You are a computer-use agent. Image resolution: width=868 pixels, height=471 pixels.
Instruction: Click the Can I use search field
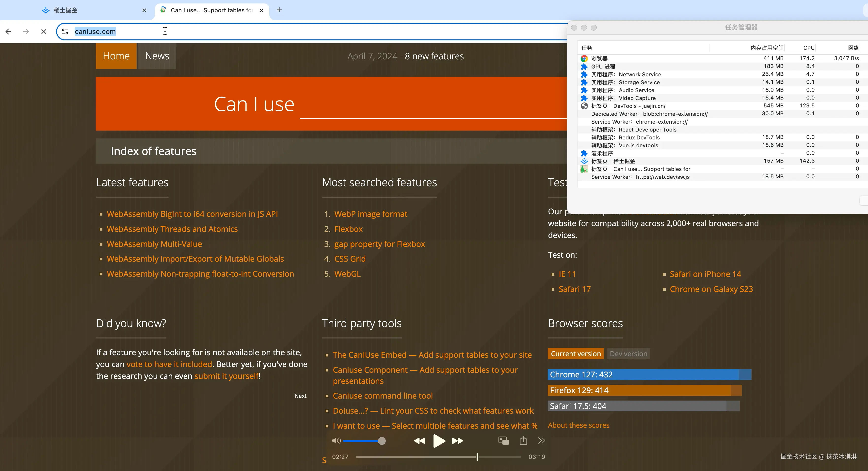(433, 104)
